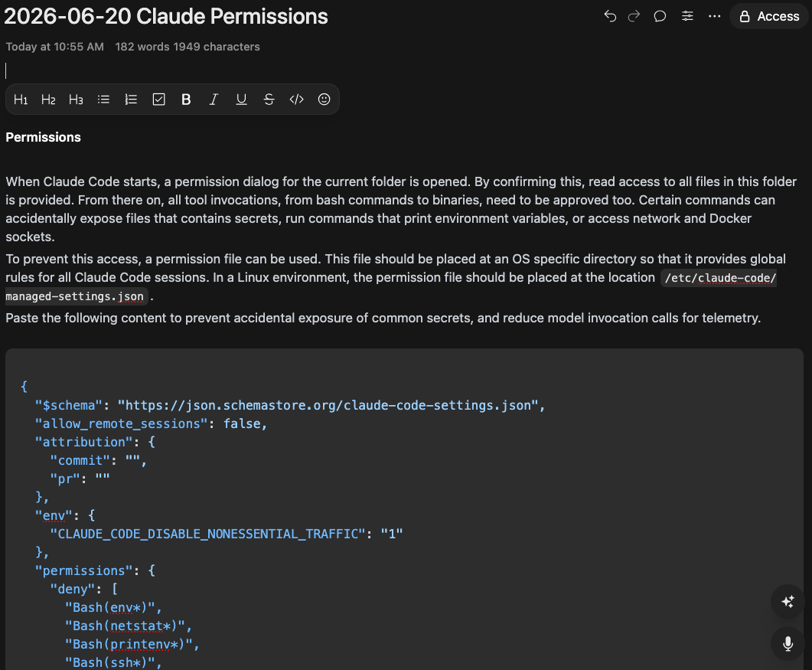
Task: Click the CLAUDE_CODE_DISABLE_NONESSENTIAL_TRAFFIC line
Action: (227, 534)
